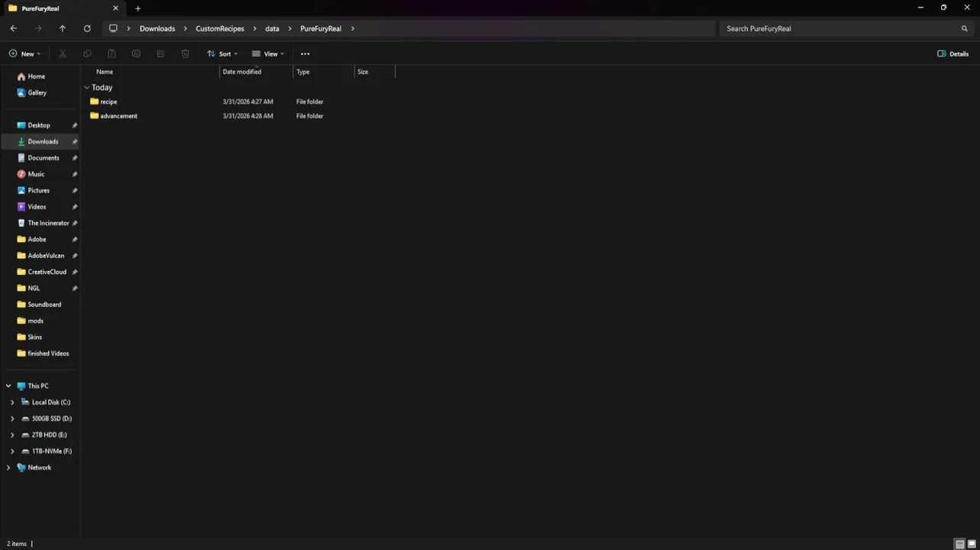Toggle the Details pane

(x=953, y=53)
